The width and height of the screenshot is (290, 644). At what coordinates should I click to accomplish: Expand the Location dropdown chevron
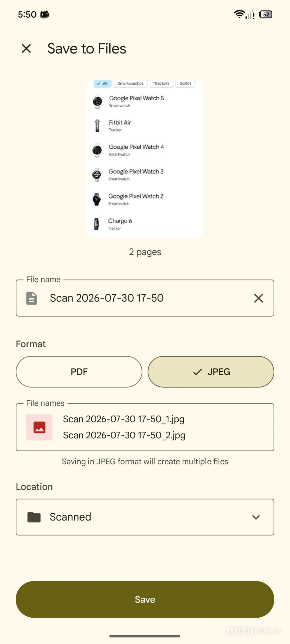256,517
